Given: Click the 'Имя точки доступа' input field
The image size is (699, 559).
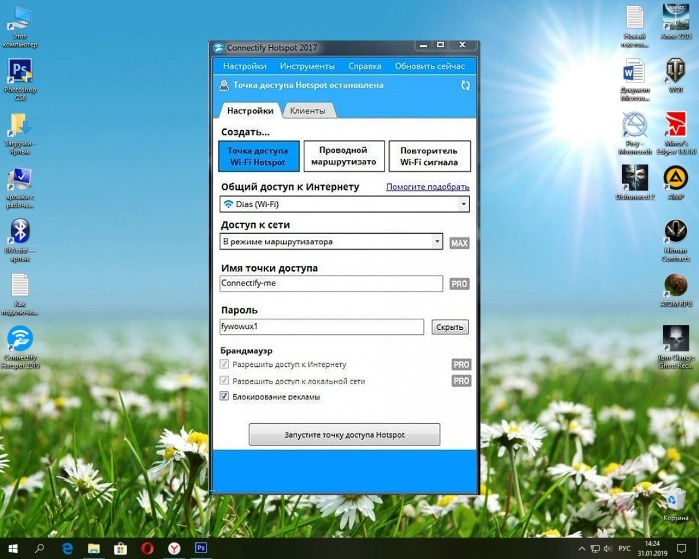Looking at the screenshot, I should tap(331, 283).
